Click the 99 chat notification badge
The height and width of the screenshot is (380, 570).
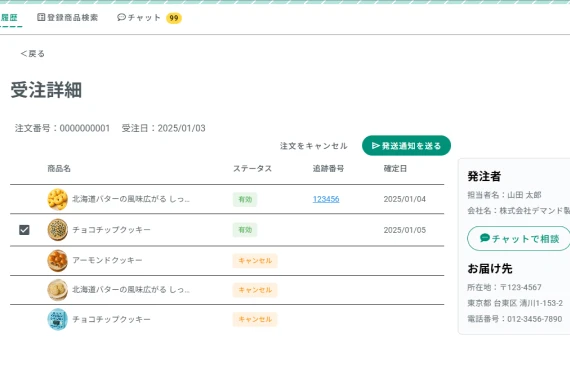tap(174, 18)
